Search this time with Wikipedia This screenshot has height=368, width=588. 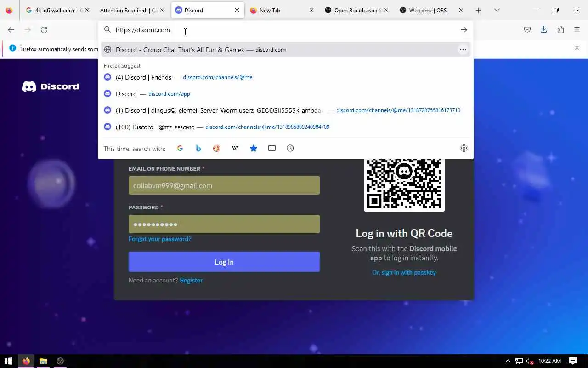coord(235,148)
